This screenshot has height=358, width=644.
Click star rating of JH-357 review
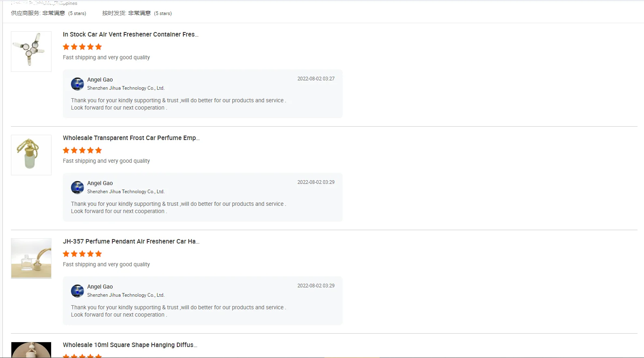pyautogui.click(x=82, y=254)
